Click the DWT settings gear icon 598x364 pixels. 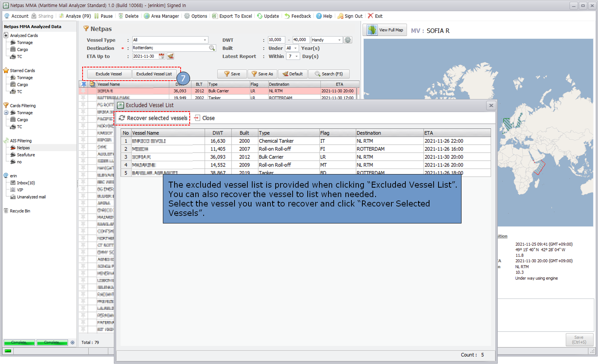pyautogui.click(x=348, y=40)
